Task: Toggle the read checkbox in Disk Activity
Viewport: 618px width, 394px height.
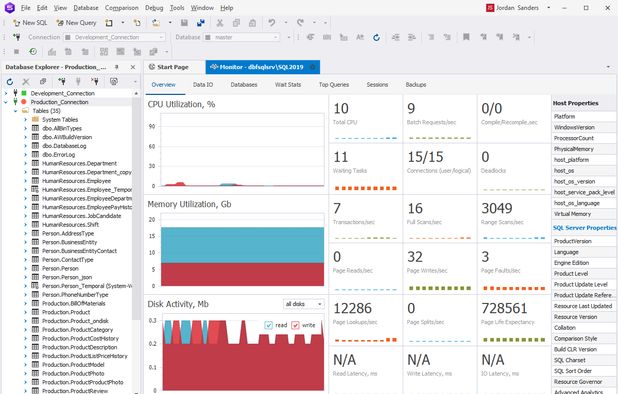Action: (x=269, y=325)
